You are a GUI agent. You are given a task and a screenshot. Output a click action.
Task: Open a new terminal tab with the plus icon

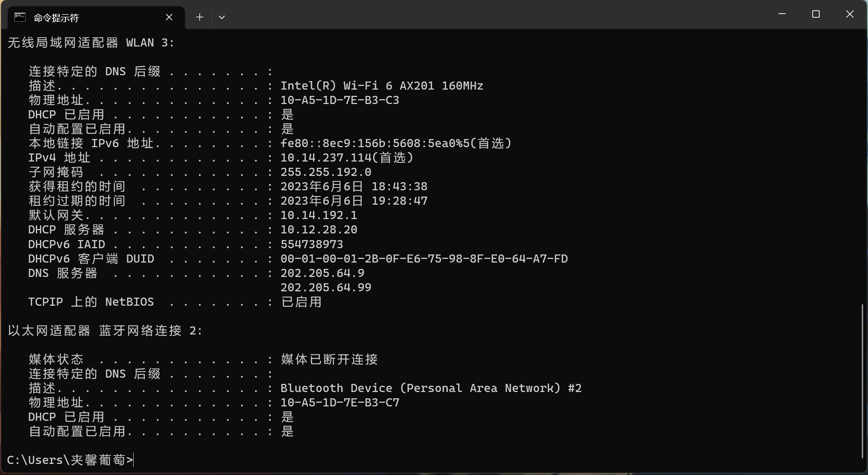(x=199, y=17)
